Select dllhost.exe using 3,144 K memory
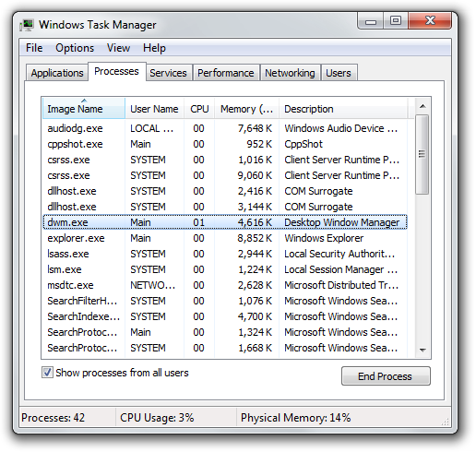The height and width of the screenshot is (452, 476). tap(225, 207)
